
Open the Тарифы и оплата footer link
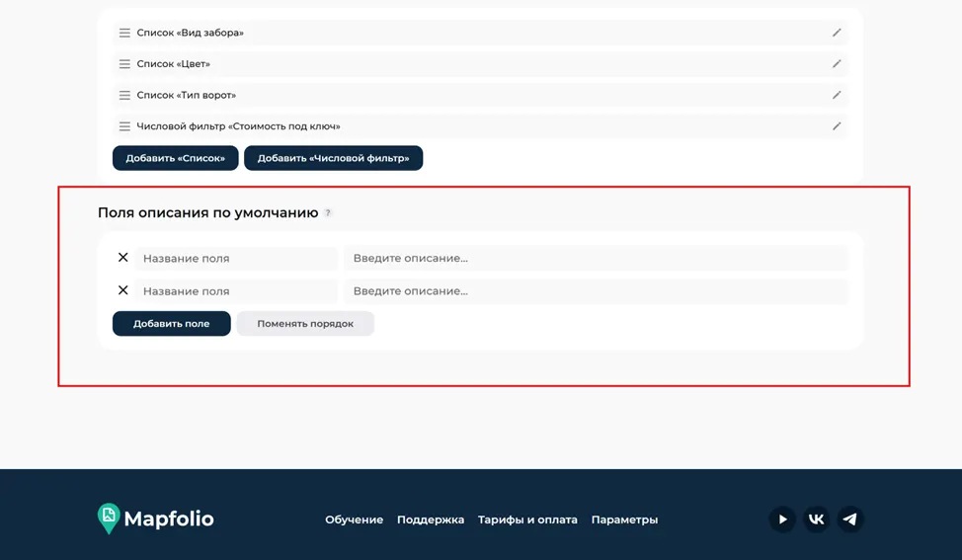pyautogui.click(x=527, y=520)
